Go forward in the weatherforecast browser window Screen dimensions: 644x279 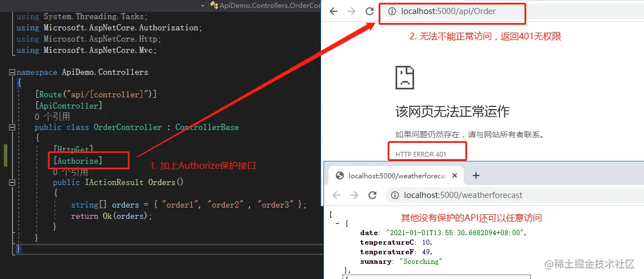pos(354,195)
